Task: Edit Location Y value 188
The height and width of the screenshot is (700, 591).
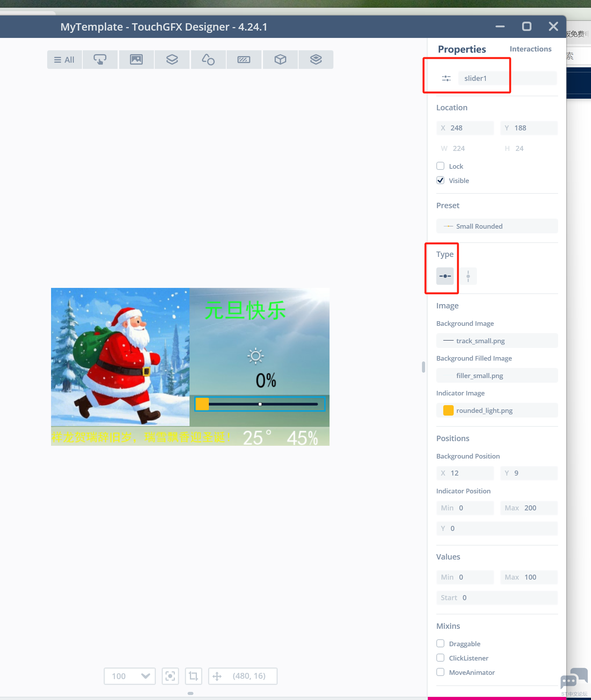Action: pyautogui.click(x=529, y=128)
